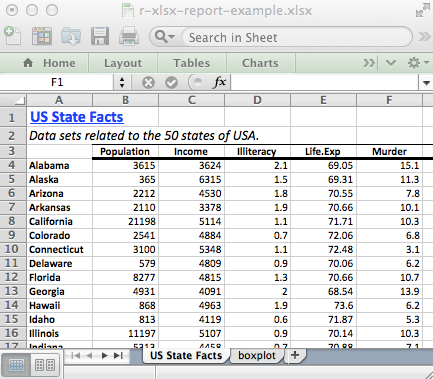Save workbook using floppy disk icon
The image size is (433, 379).
[100, 36]
